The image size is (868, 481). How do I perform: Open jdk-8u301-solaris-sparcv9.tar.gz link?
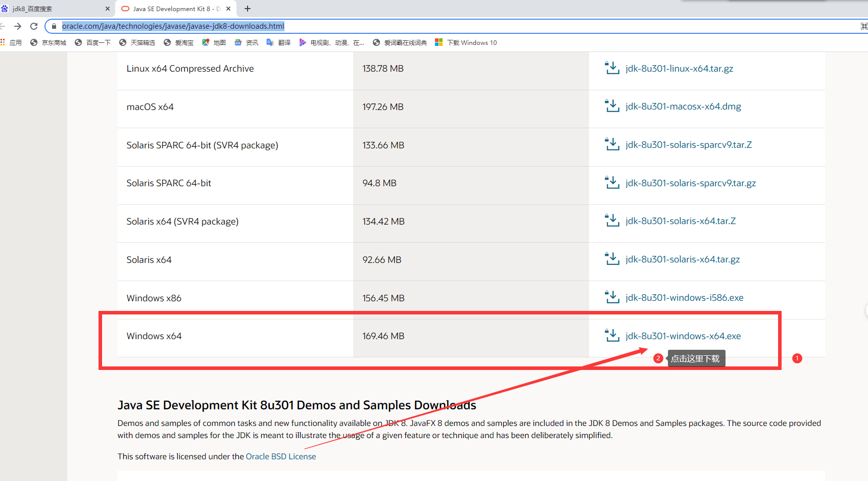click(691, 183)
